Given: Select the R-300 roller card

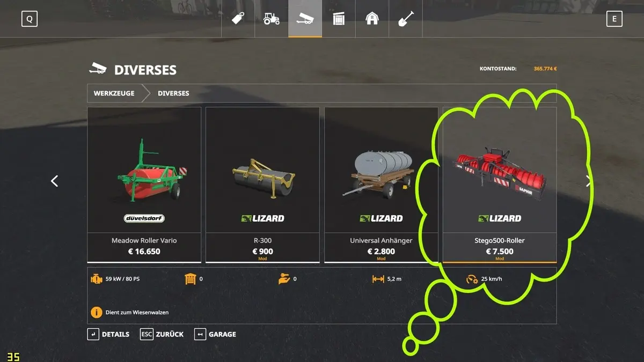Looking at the screenshot, I should [x=262, y=185].
